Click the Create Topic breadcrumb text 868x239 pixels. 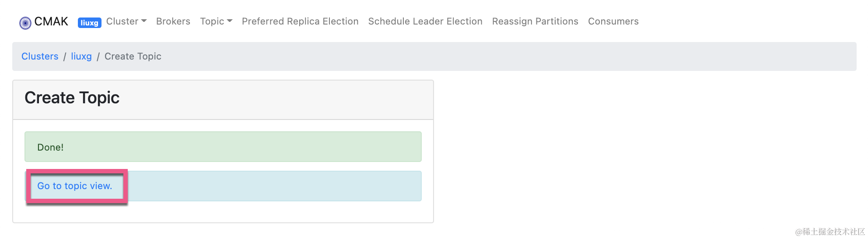point(133,56)
